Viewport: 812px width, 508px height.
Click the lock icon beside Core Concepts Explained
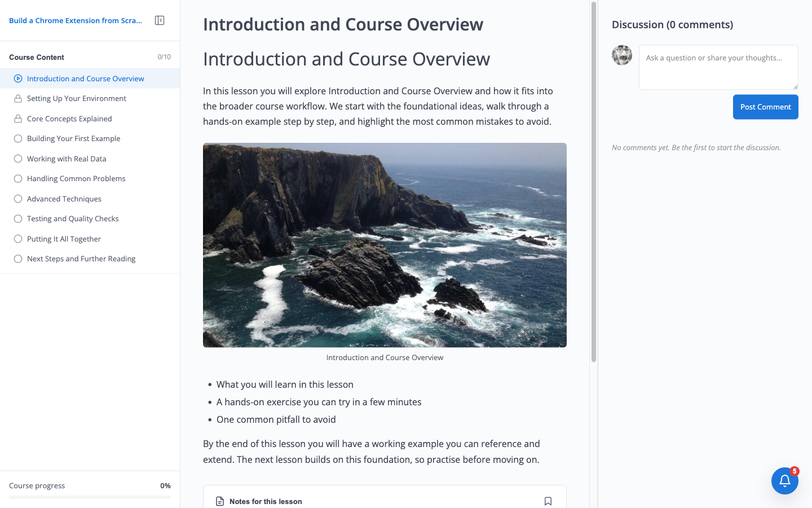pos(18,119)
